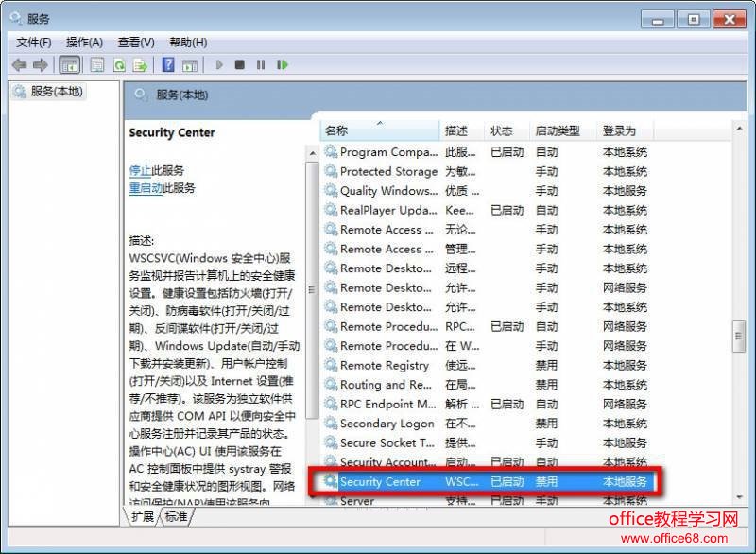756x554 pixels.
Task: Click the back navigation arrow
Action: click(x=17, y=64)
